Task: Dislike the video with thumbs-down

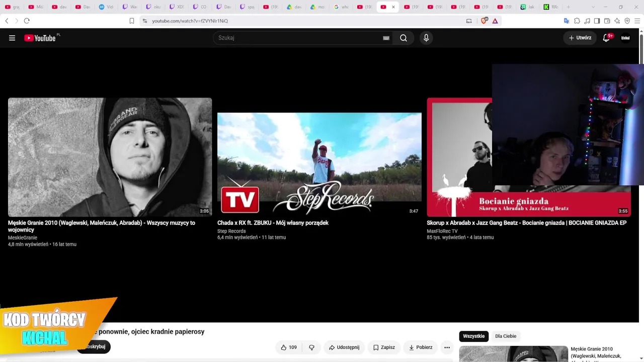Action: point(311,347)
